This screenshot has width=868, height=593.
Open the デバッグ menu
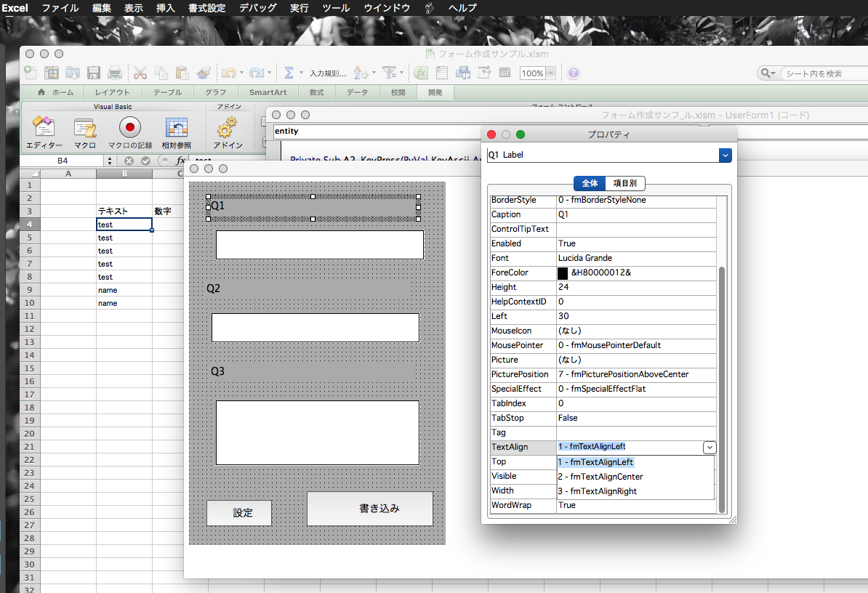(257, 8)
